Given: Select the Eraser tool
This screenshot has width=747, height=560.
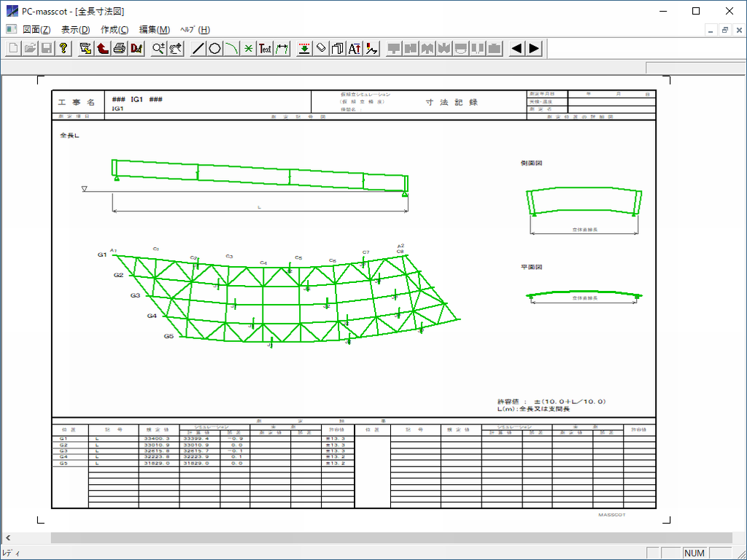Looking at the screenshot, I should click(321, 49).
